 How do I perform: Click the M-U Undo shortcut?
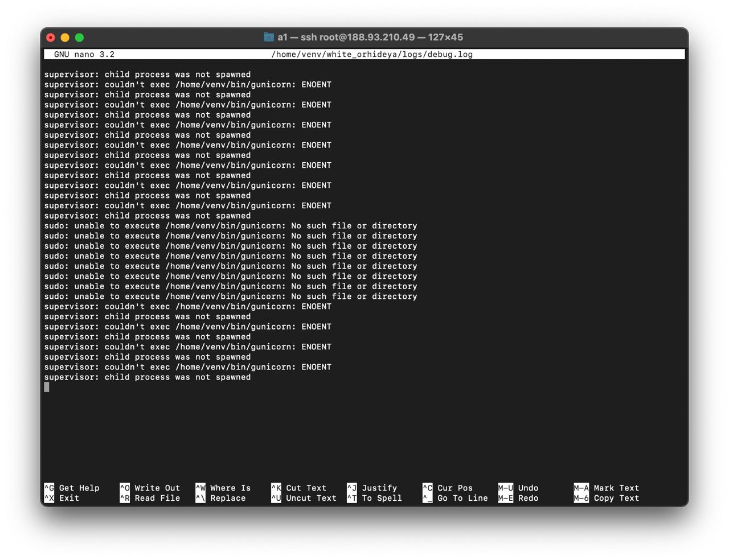(x=518, y=488)
